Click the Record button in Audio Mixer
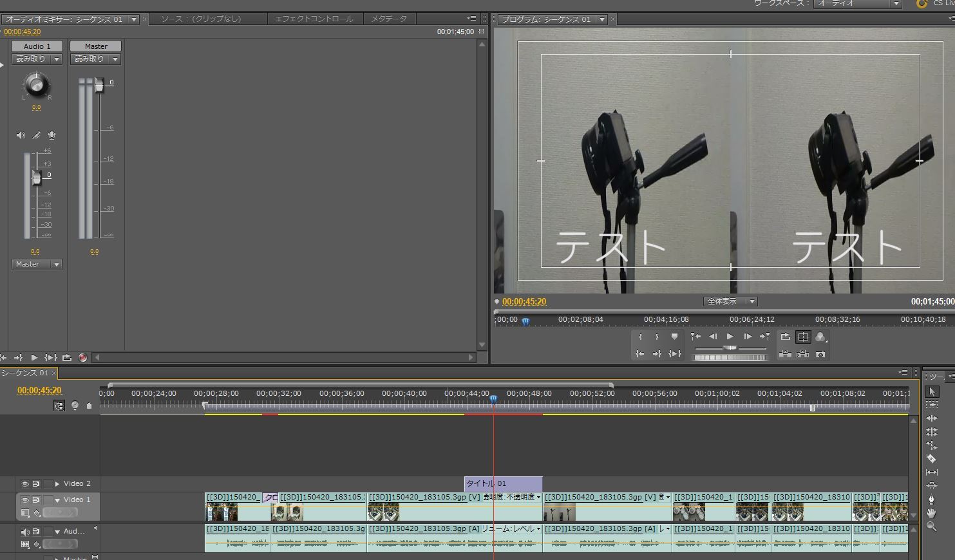The image size is (955, 560). [82, 357]
